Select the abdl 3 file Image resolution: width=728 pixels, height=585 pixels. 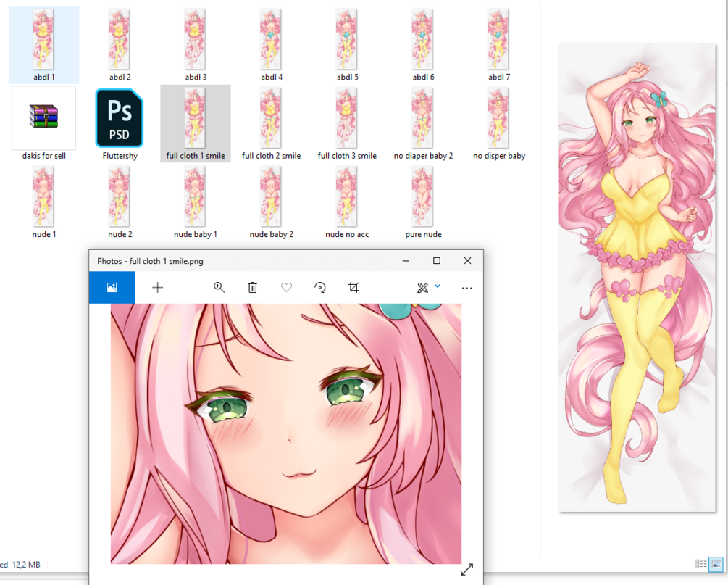[196, 45]
